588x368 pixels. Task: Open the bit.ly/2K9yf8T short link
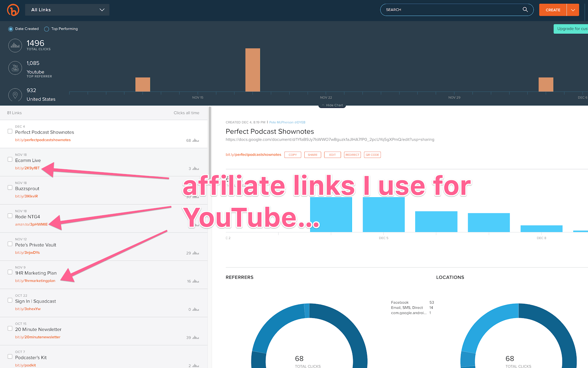[27, 168]
